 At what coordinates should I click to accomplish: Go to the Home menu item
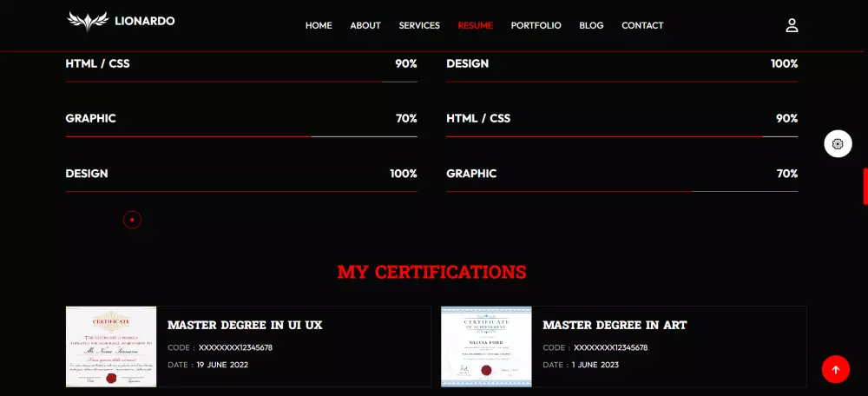tap(319, 25)
